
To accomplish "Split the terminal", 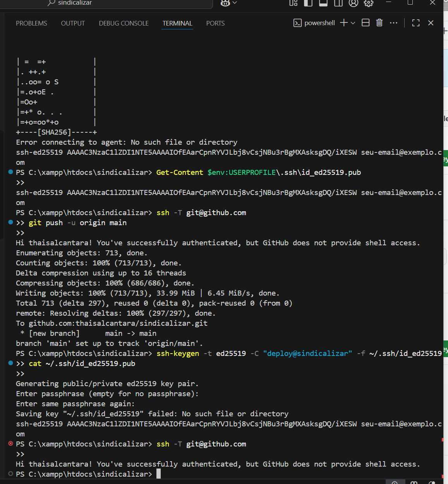I will 366,23.
